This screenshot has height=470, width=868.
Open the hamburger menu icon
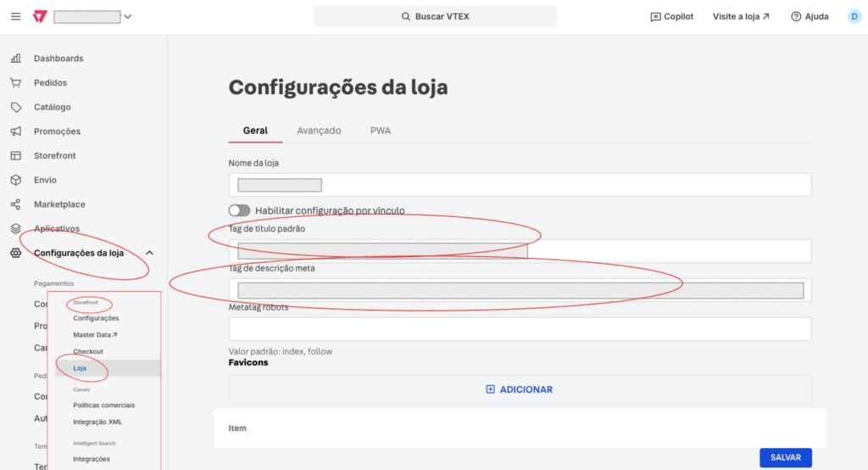tap(15, 17)
